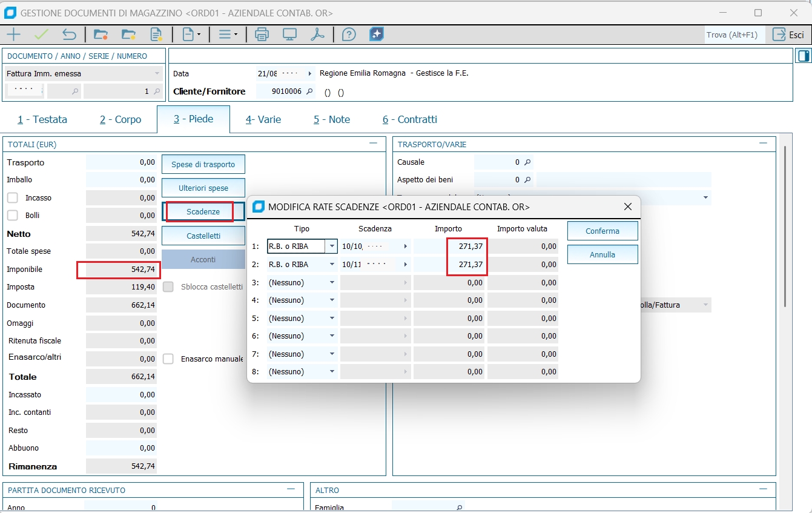Click the plus icon to add new document

pos(13,35)
